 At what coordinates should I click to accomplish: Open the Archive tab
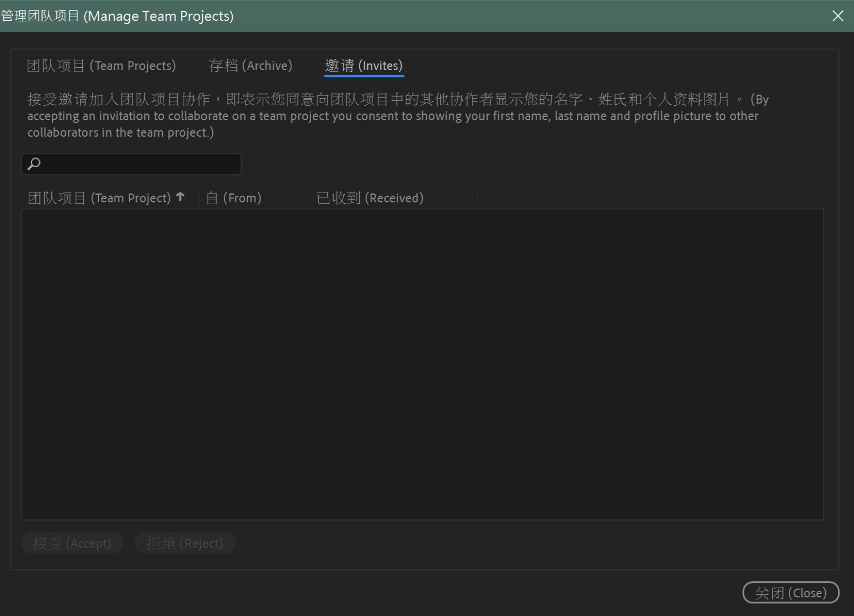[x=250, y=66]
